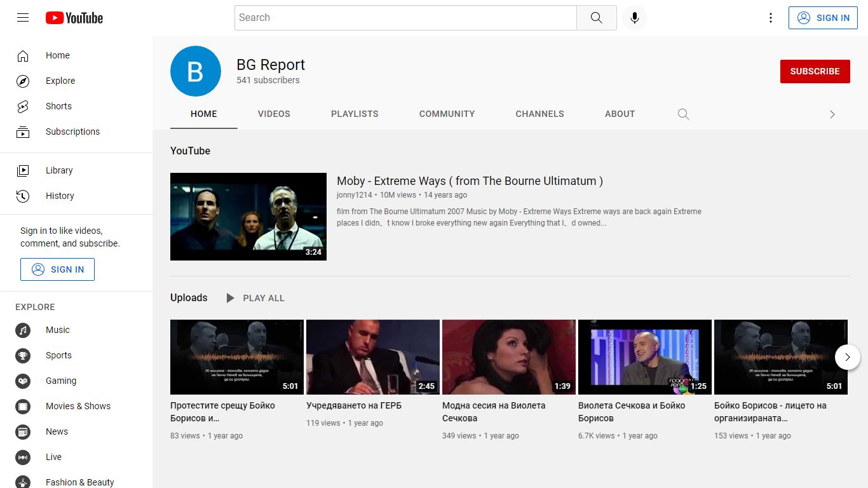Activate voice search microphone
Image resolution: width=868 pixels, height=488 pixels.
click(634, 18)
